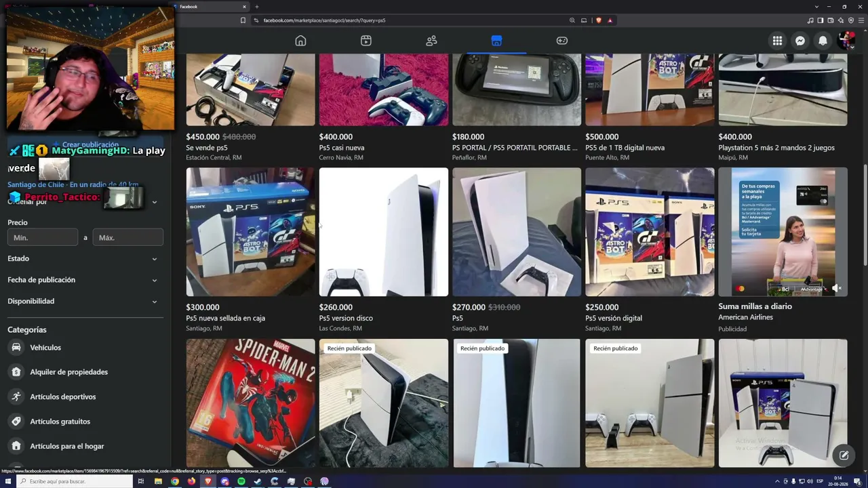The image size is (868, 488).
Task: Open the Friends/Groups icon in top navigation
Action: pos(431,41)
